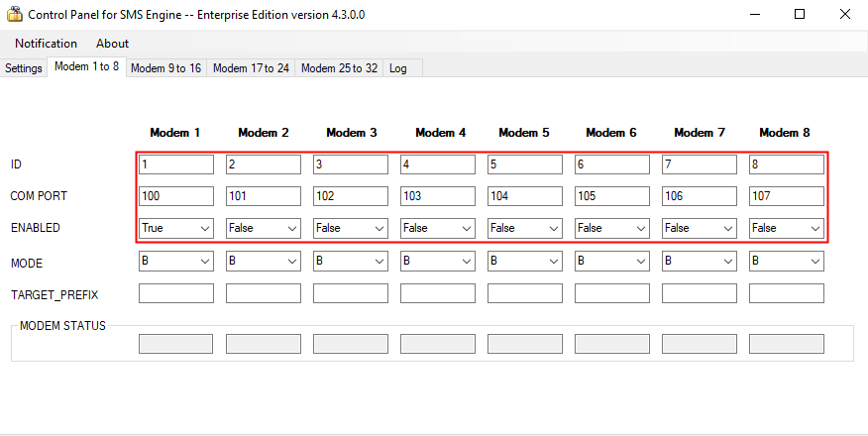Open the Modem 17 to 24 tab
868x436 pixels.
251,68
